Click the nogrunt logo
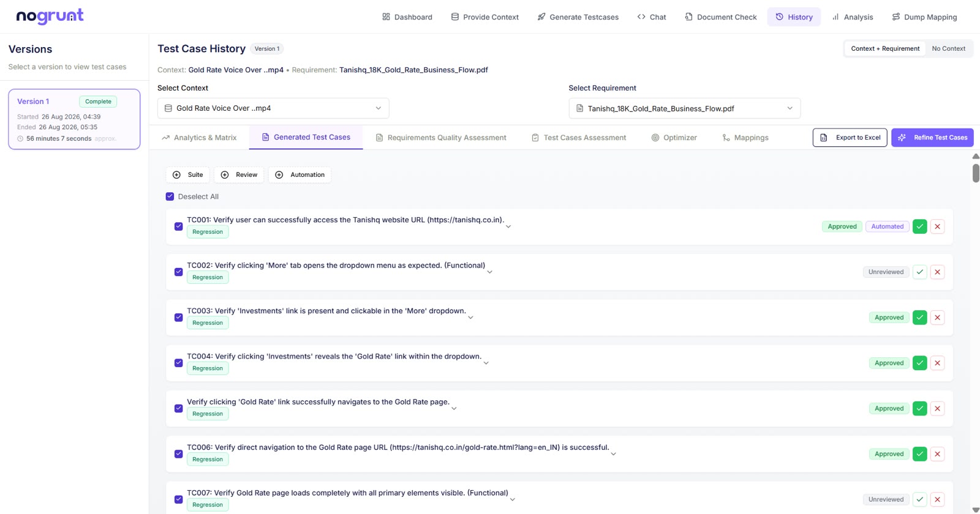The height and width of the screenshot is (514, 980). pos(50,17)
